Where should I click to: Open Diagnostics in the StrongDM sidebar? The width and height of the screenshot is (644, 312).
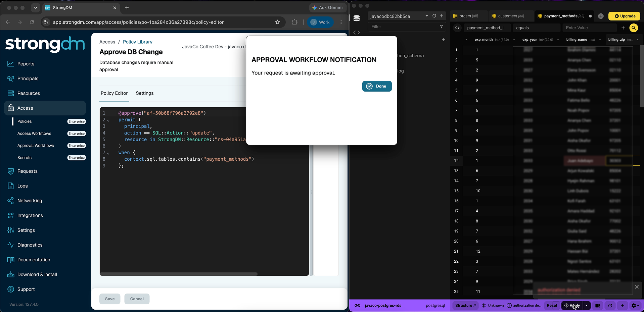(30, 245)
